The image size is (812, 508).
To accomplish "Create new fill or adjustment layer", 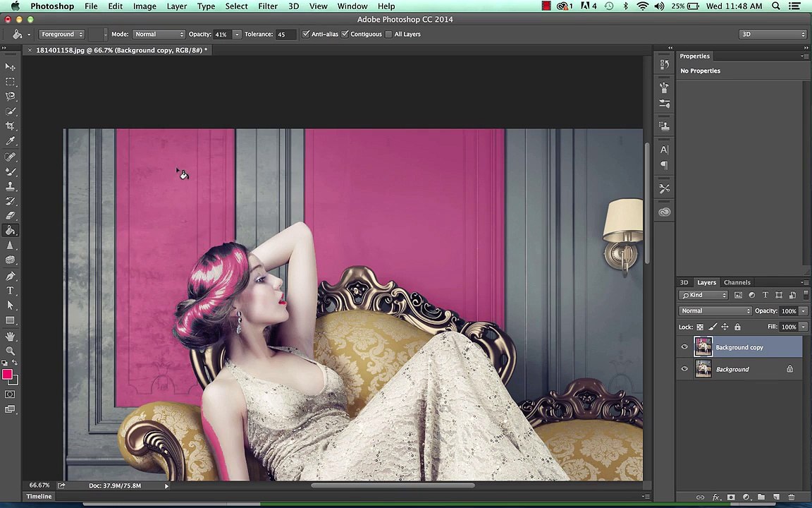I will tap(746, 497).
